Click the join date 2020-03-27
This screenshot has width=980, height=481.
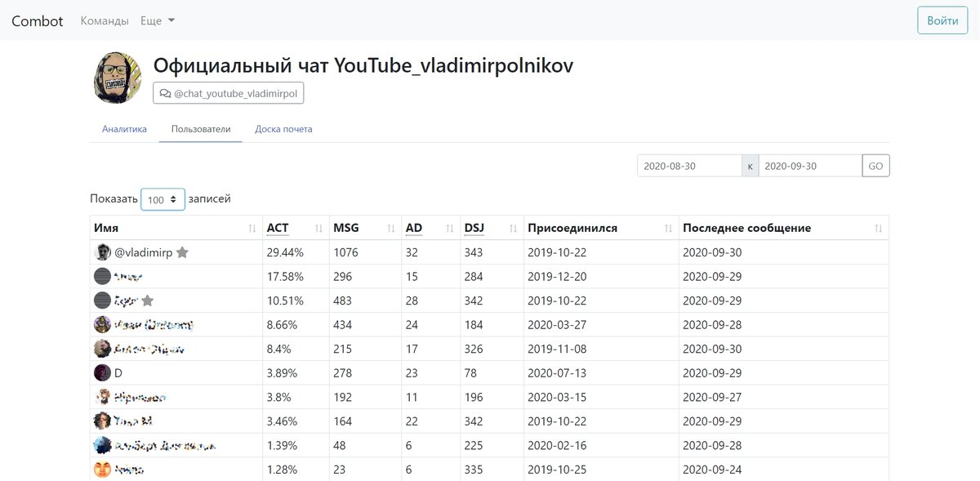(x=557, y=325)
